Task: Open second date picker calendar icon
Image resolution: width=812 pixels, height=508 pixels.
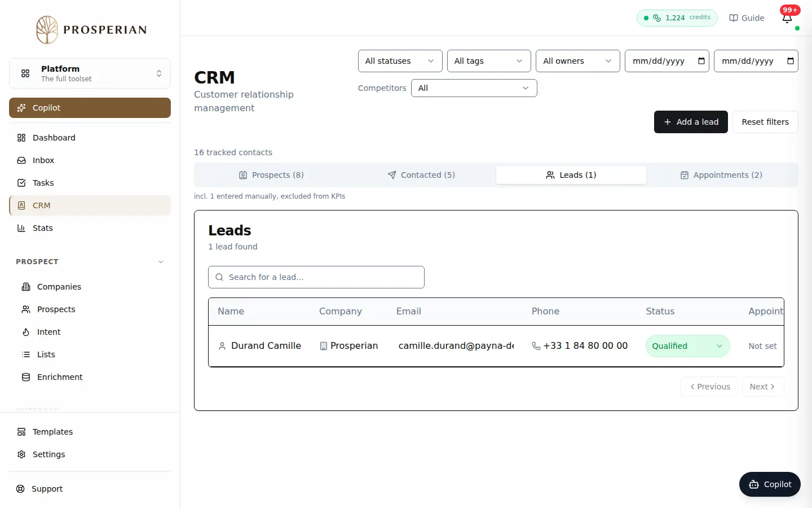Action: [x=791, y=61]
